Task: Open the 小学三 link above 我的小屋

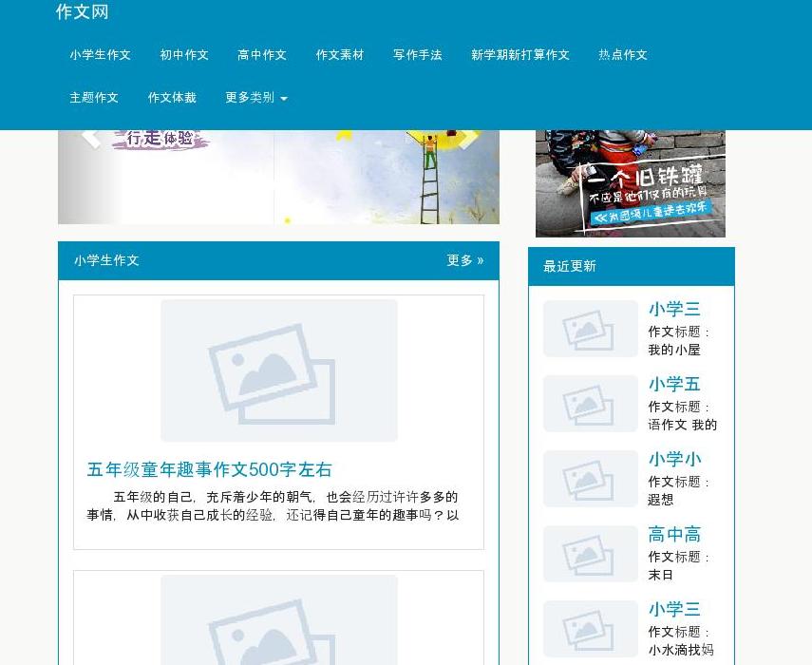Action: point(674,309)
